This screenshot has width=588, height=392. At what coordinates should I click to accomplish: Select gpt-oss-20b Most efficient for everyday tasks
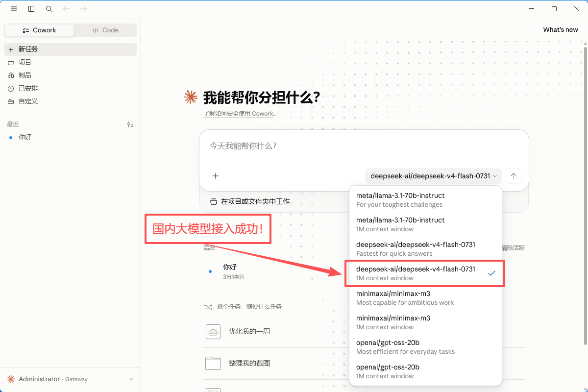coord(425,347)
